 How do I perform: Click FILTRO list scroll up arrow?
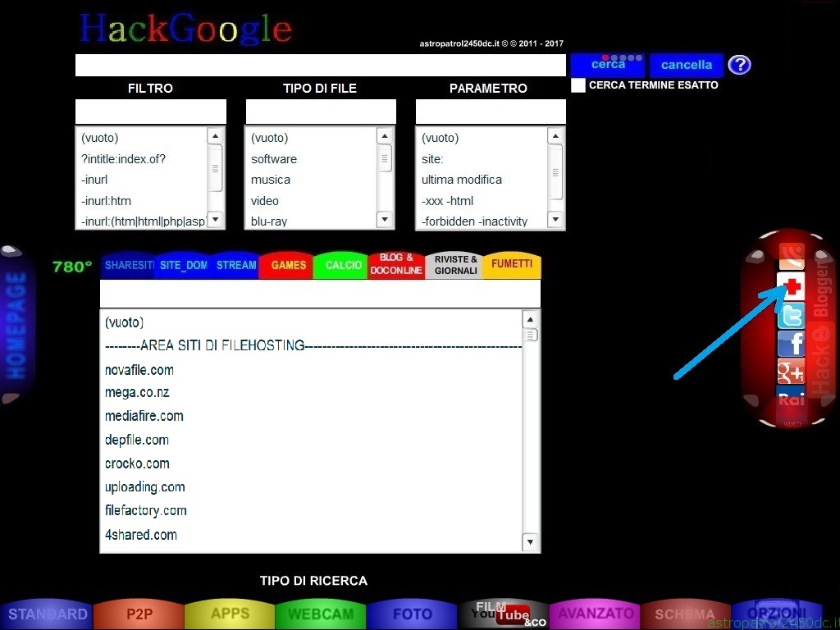[x=216, y=136]
